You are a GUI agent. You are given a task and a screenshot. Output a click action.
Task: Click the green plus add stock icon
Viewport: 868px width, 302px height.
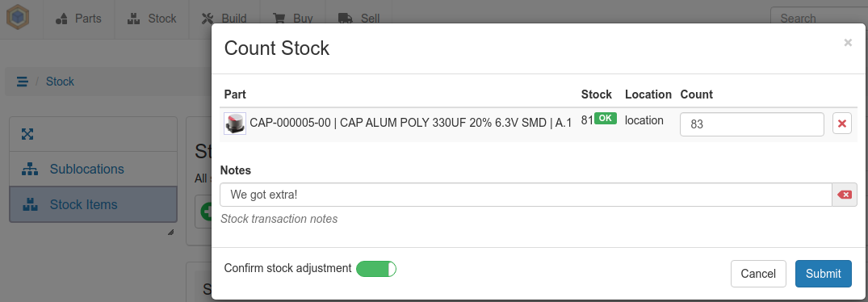(207, 212)
